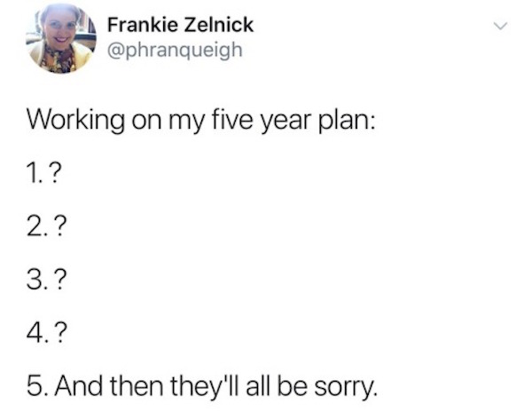This screenshot has height=411, width=532.
Task: Open Frankie Zelnick's profile picture
Action: click(x=61, y=38)
